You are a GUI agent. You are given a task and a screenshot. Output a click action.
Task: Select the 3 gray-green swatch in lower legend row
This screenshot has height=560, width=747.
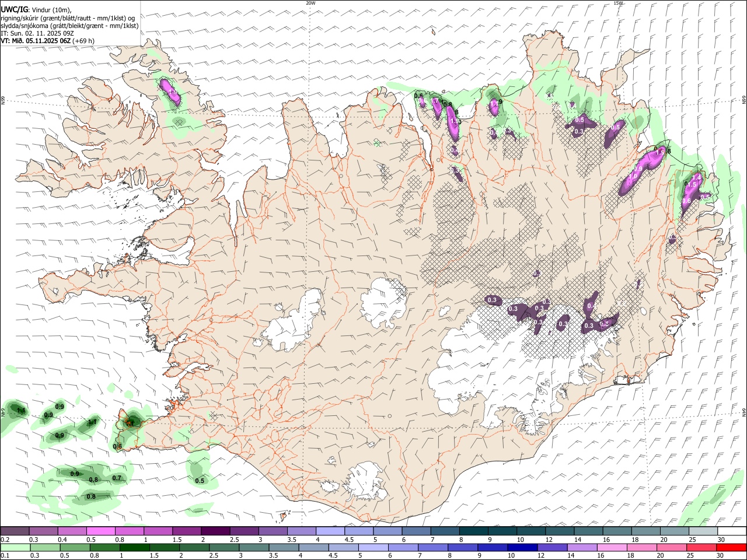tap(254, 548)
